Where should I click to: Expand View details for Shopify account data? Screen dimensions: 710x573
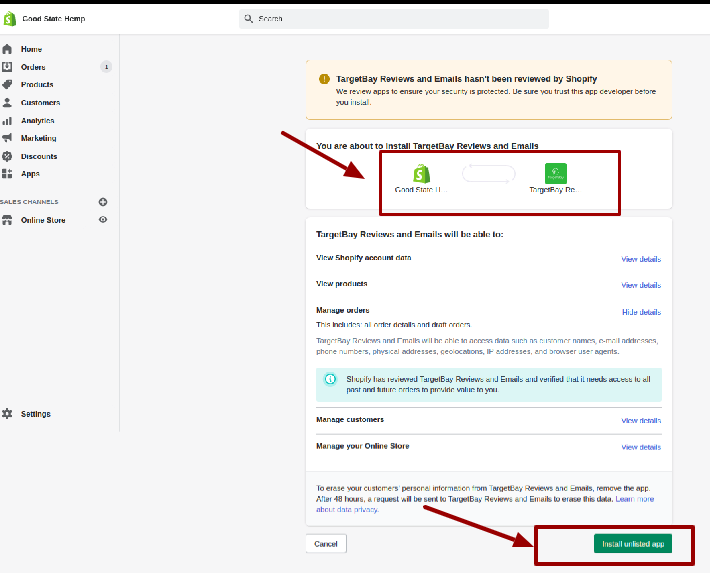pyautogui.click(x=641, y=259)
